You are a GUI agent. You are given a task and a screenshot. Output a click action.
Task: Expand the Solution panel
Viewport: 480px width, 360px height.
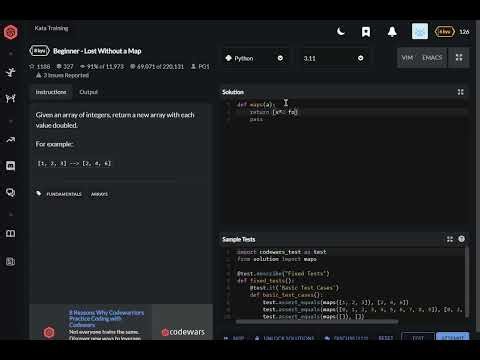(460, 92)
